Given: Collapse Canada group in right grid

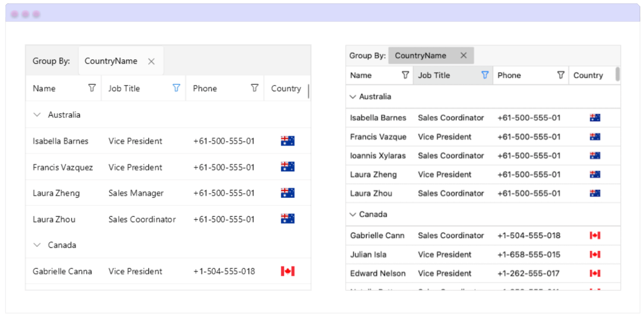Looking at the screenshot, I should 353,214.
